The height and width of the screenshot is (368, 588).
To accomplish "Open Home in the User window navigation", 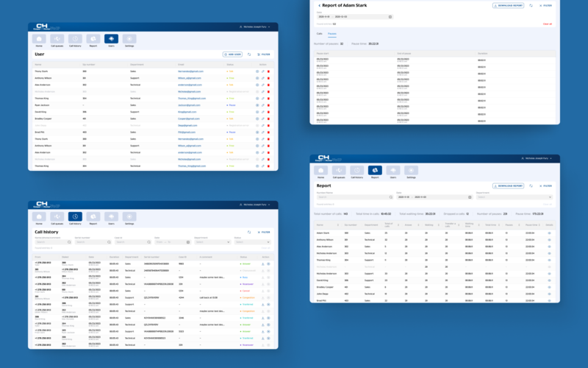I will (x=39, y=39).
